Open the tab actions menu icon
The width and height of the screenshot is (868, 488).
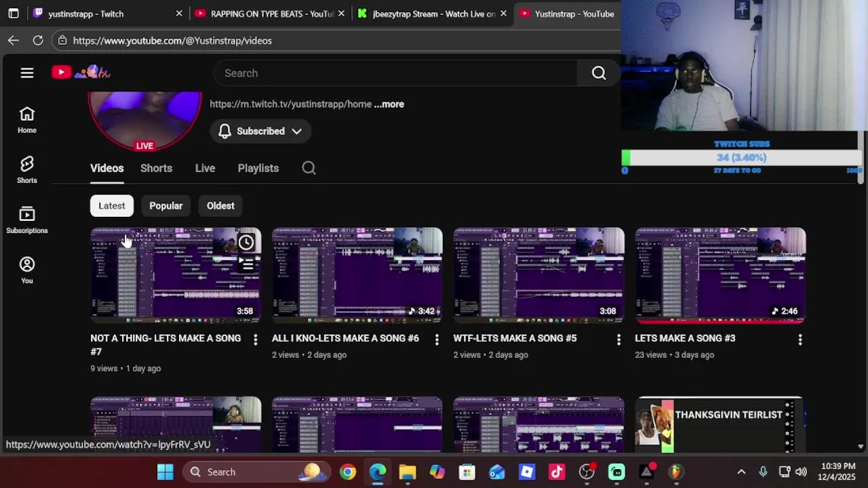[14, 14]
